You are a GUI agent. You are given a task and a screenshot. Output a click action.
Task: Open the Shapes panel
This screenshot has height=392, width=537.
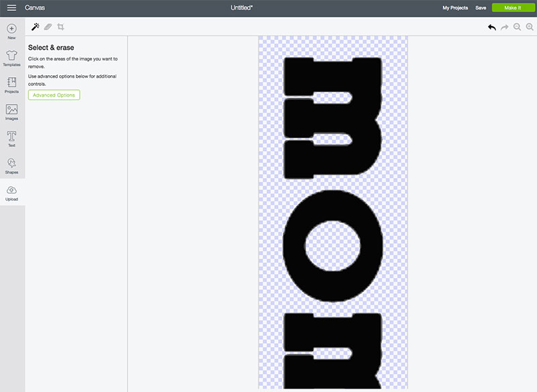click(x=11, y=166)
